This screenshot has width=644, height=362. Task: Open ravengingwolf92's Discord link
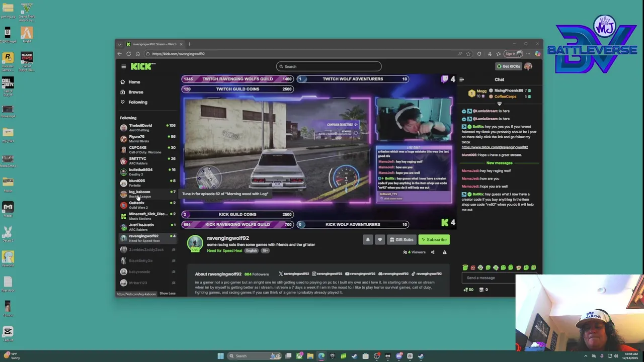393,274
